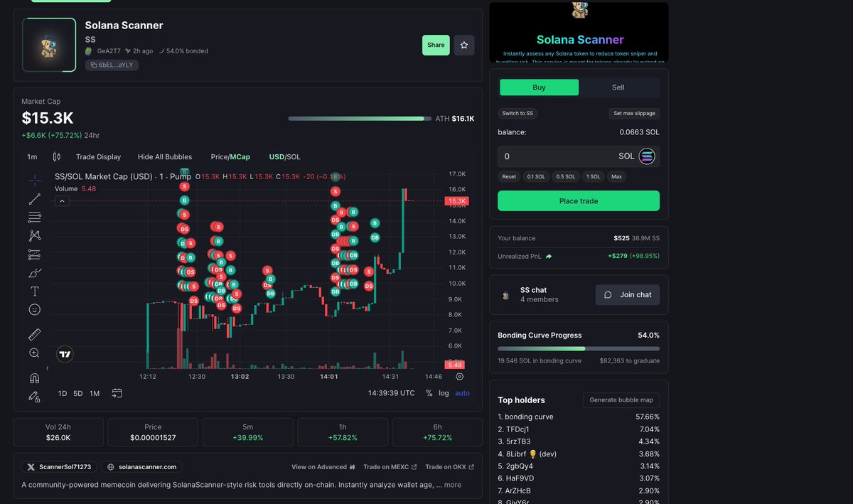The width and height of the screenshot is (853, 504).
Task: Click the SOL amount input field
Action: (579, 156)
